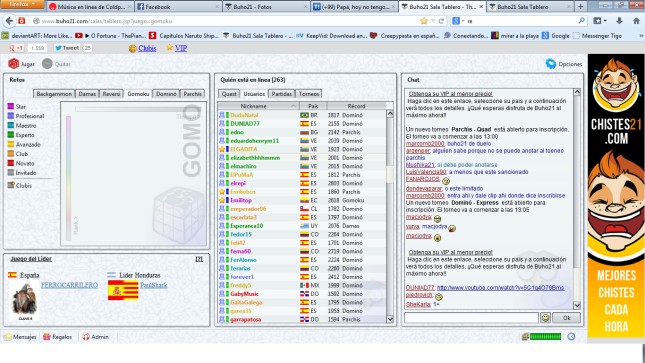Open the Torneos tab
The width and height of the screenshot is (645, 363).
tap(309, 94)
